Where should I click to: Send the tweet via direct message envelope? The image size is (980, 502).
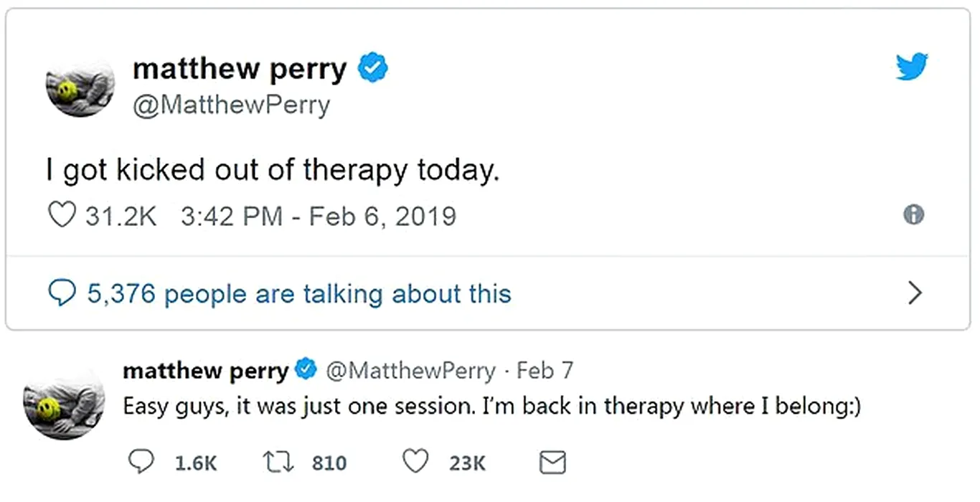point(552,463)
